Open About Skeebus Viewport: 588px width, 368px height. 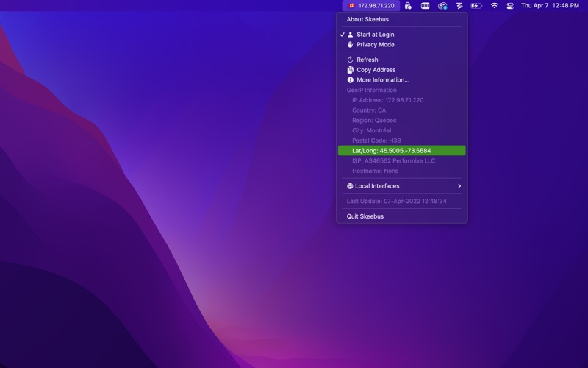(401, 19)
